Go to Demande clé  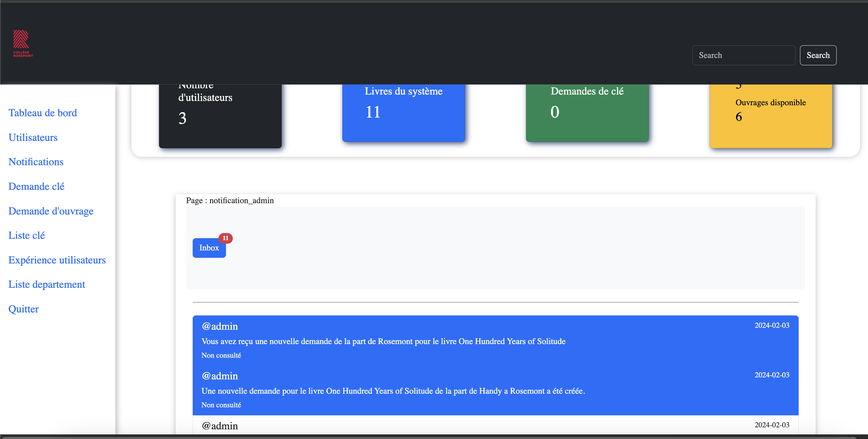click(x=36, y=186)
